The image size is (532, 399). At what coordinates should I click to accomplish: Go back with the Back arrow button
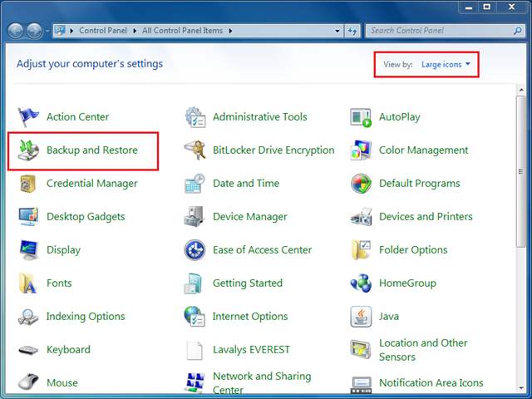[x=15, y=32]
